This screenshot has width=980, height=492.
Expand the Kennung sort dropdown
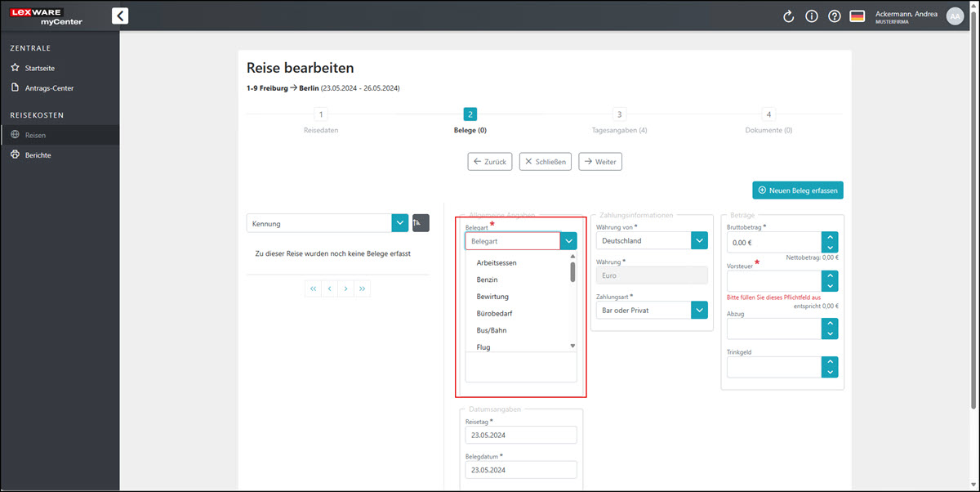tap(399, 223)
